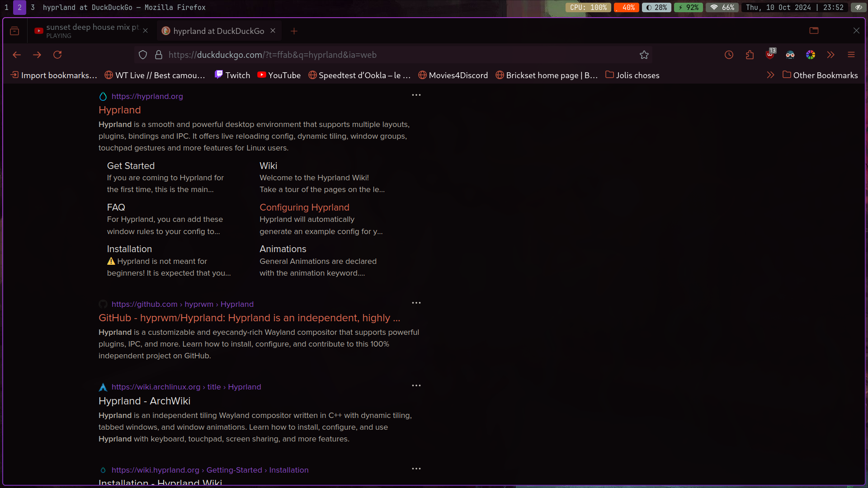Switch to sunset deep house mix tab
The image size is (868, 488).
[88, 31]
